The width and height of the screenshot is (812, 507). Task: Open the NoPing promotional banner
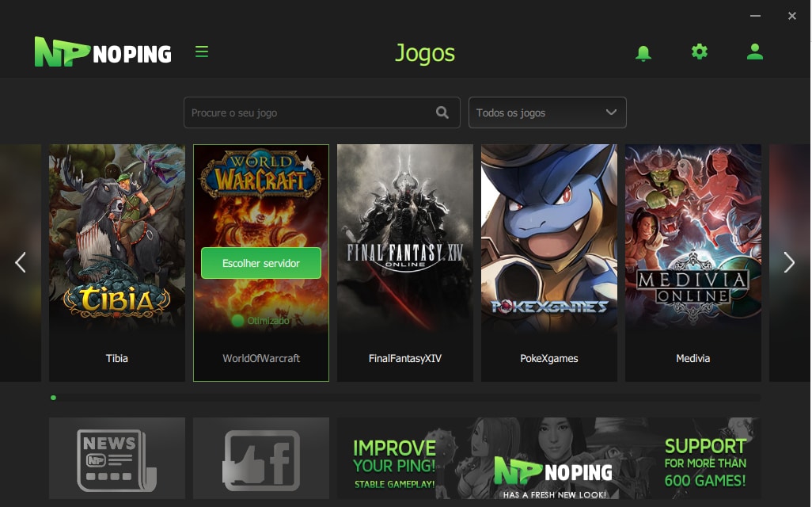click(548, 459)
